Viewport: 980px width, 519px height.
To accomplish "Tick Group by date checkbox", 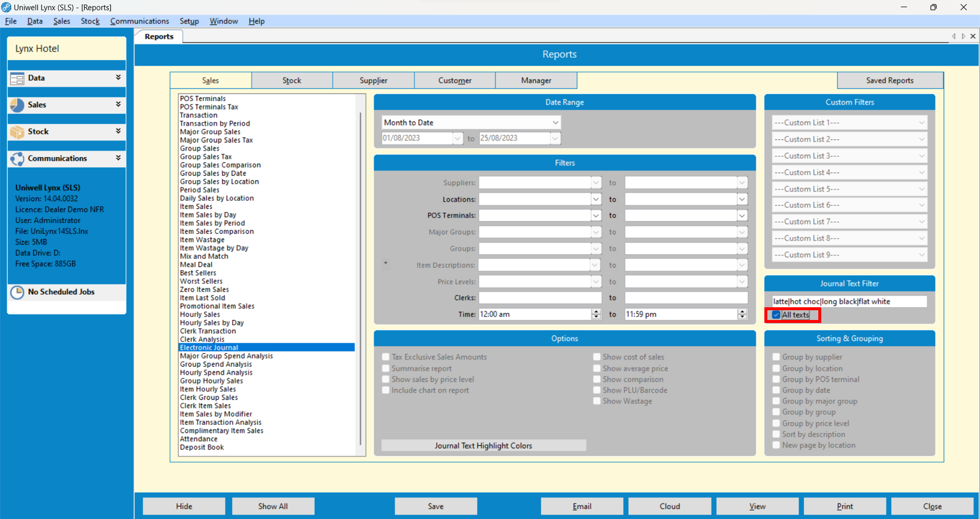I will pos(776,390).
